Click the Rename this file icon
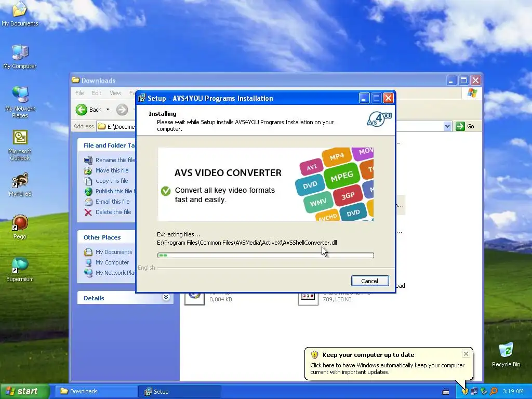Image resolution: width=532 pixels, height=399 pixels. (x=88, y=160)
